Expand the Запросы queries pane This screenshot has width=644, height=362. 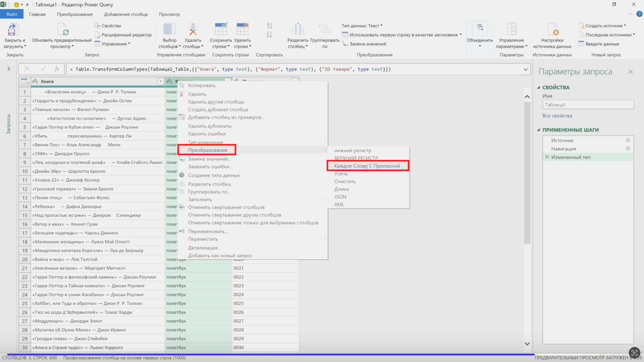[9, 69]
